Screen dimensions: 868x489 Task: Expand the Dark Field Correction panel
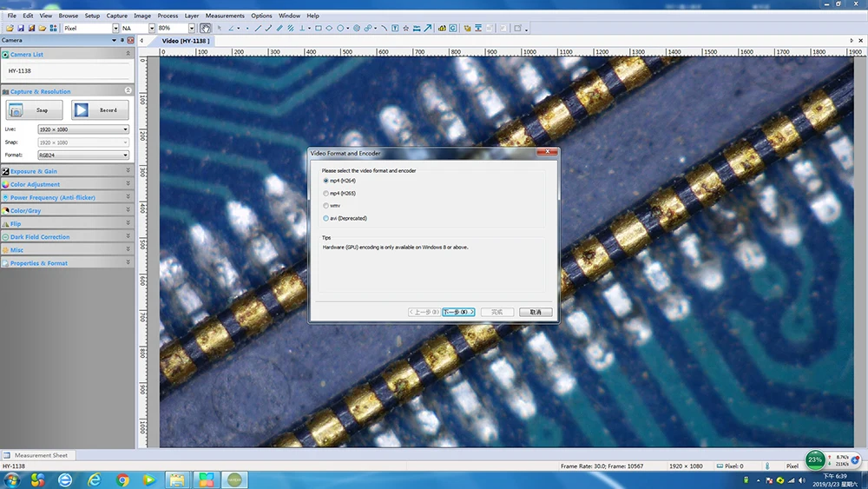pos(67,236)
